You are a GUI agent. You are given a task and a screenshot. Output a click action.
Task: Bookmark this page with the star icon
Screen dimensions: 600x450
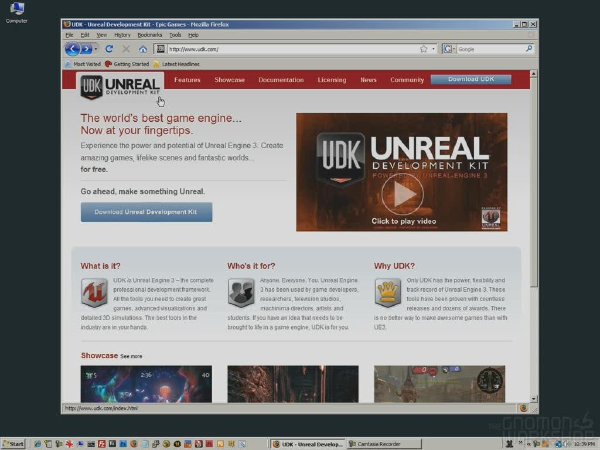coord(424,49)
